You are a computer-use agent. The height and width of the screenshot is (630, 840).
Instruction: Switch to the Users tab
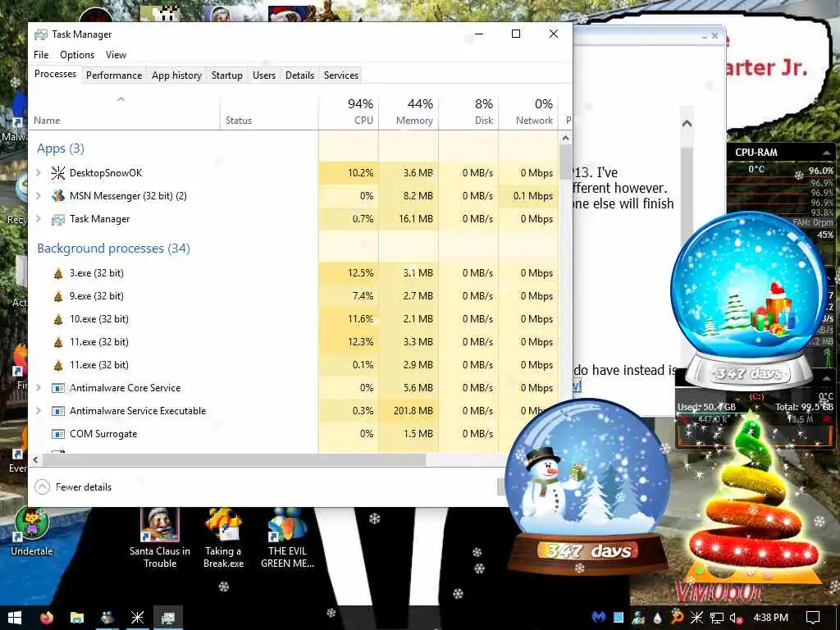pos(264,75)
